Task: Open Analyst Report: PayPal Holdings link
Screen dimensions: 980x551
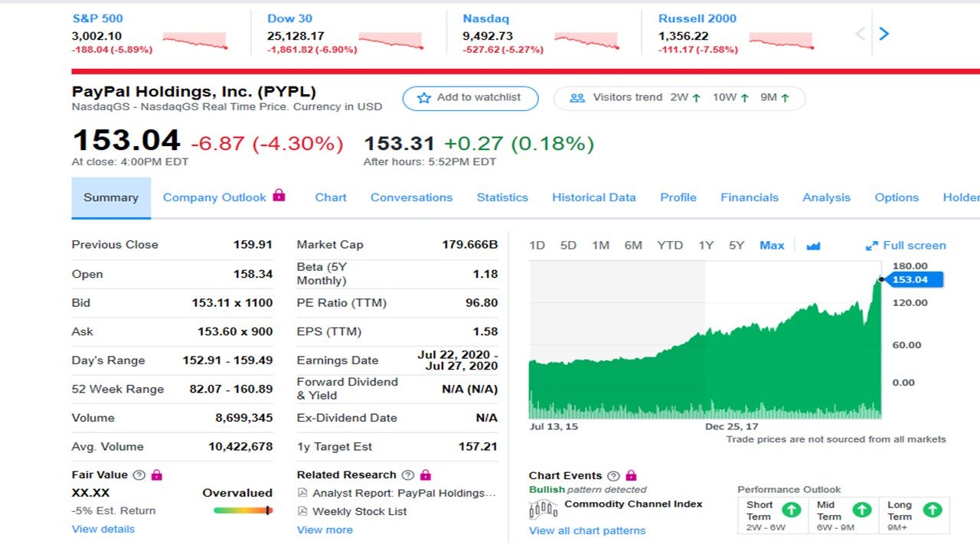Action: [404, 493]
